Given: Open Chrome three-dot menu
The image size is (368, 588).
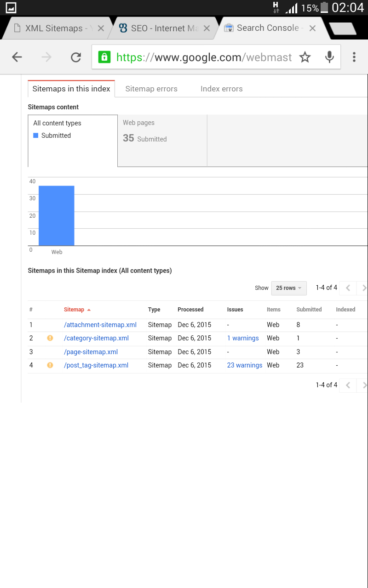Looking at the screenshot, I should point(354,57).
